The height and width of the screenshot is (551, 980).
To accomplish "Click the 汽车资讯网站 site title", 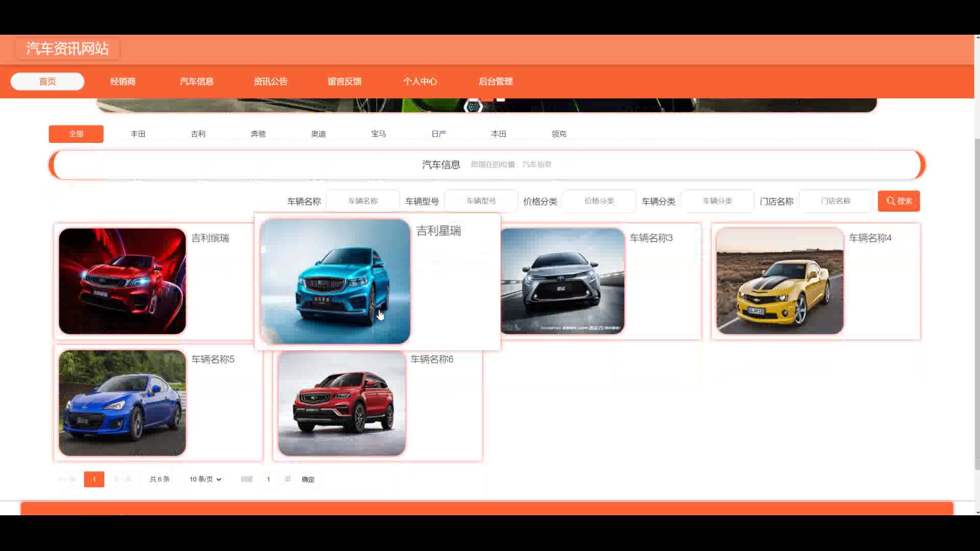I will tap(67, 48).
